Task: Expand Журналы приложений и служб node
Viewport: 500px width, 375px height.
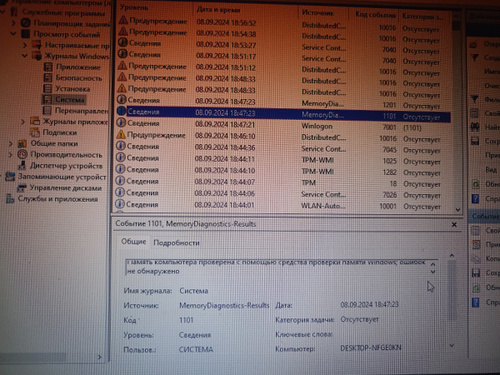Action: [x=23, y=122]
